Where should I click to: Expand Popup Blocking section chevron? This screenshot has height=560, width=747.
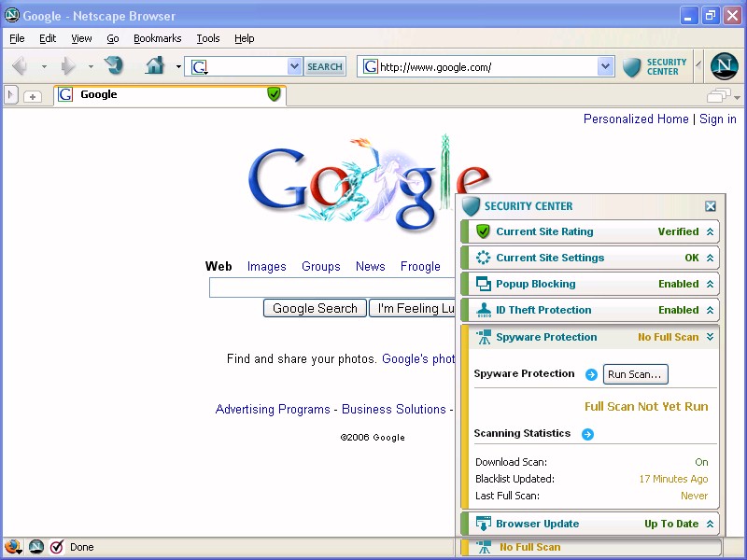[710, 284]
